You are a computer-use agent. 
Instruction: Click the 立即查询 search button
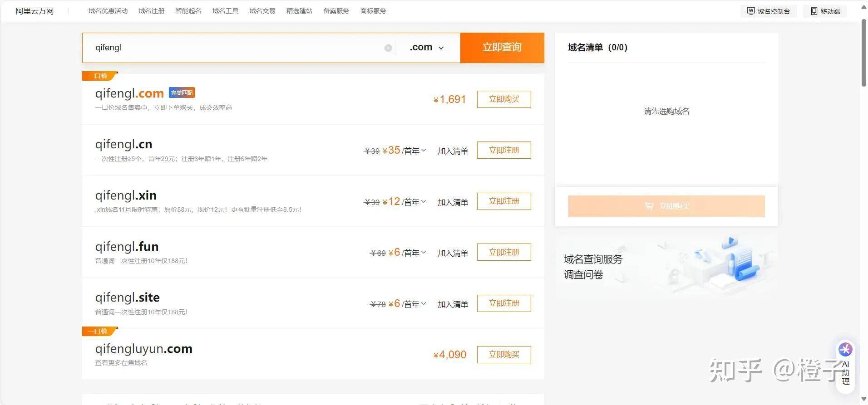coord(502,48)
